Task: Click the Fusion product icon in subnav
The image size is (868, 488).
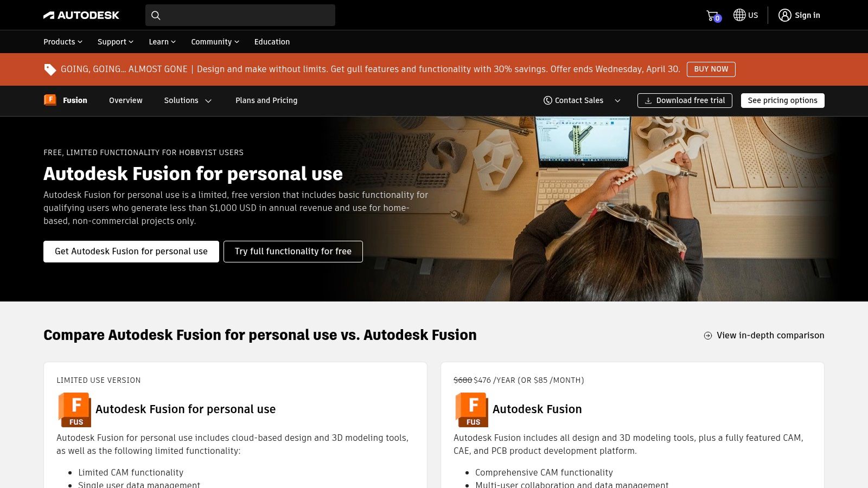Action: tap(50, 100)
